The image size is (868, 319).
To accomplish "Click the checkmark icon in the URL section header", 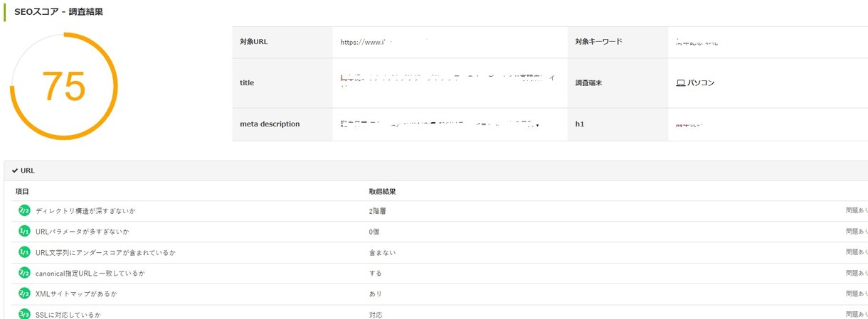I will 15,171.
